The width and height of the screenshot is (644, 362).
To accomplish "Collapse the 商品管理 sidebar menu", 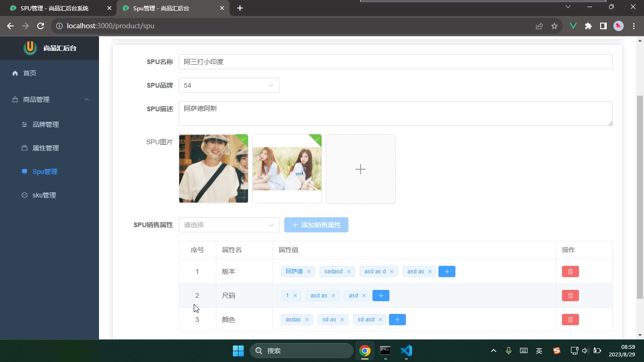I will click(x=50, y=99).
